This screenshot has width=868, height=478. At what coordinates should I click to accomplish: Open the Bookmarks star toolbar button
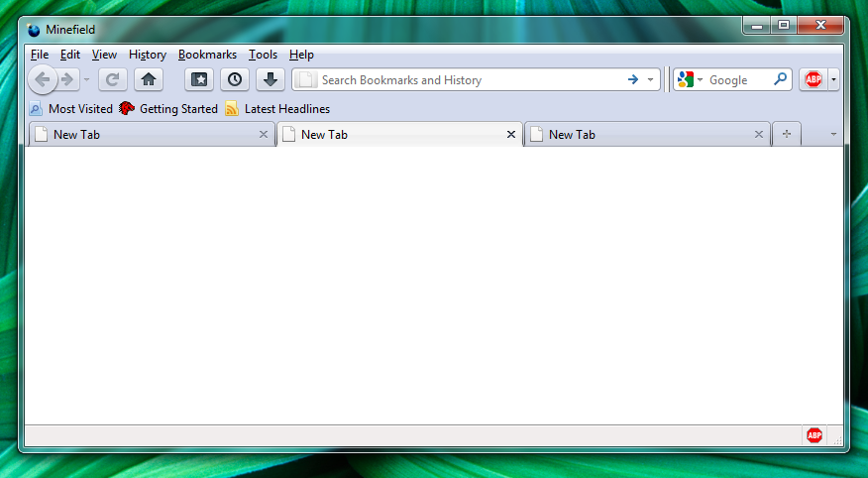[x=198, y=79]
